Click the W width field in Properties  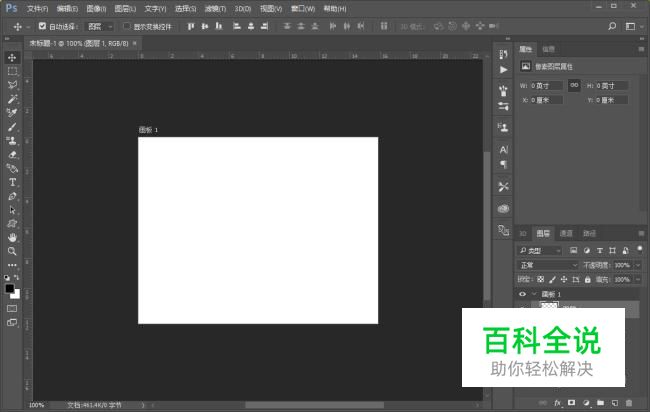[x=548, y=86]
